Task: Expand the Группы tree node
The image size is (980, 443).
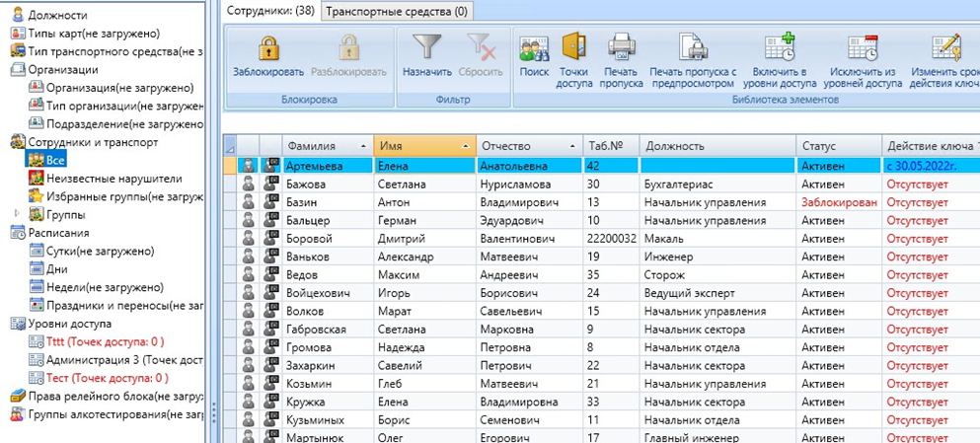Action: (16, 214)
